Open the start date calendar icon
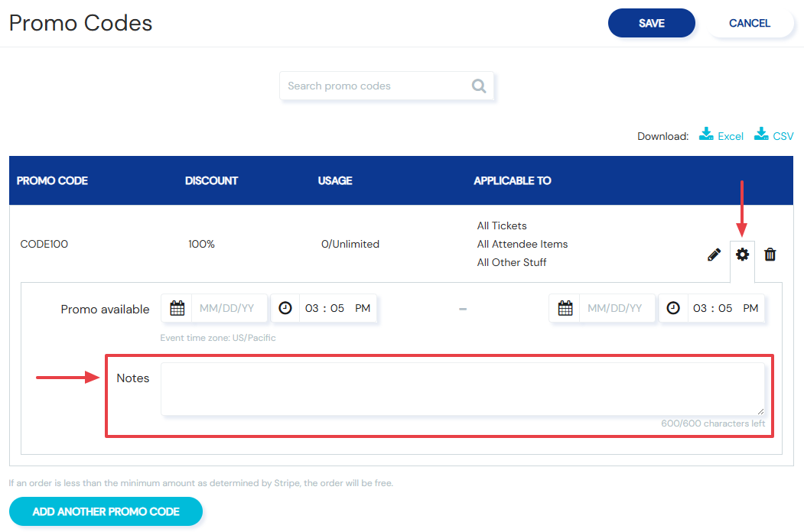This screenshot has width=804, height=532. tap(177, 308)
